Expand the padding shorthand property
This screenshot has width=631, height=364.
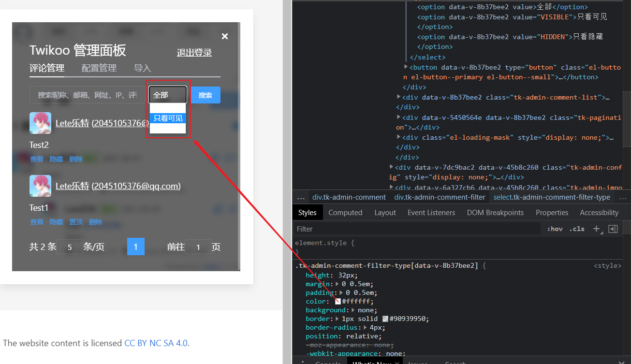[x=341, y=292]
